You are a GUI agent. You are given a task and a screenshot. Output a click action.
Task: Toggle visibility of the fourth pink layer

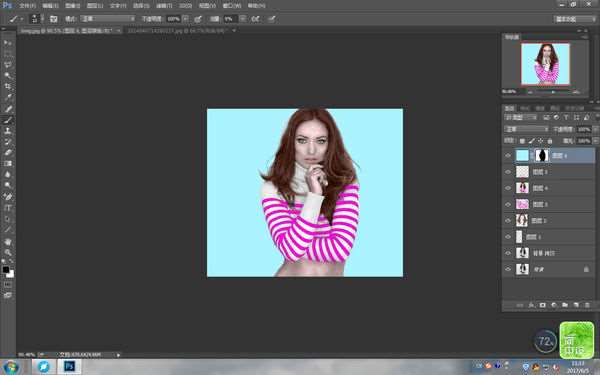508,204
